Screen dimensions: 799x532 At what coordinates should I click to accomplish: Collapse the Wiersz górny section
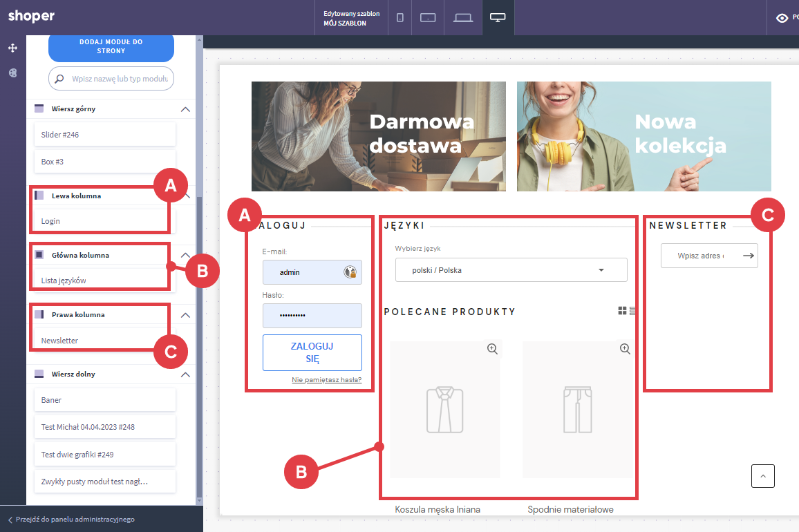click(185, 109)
